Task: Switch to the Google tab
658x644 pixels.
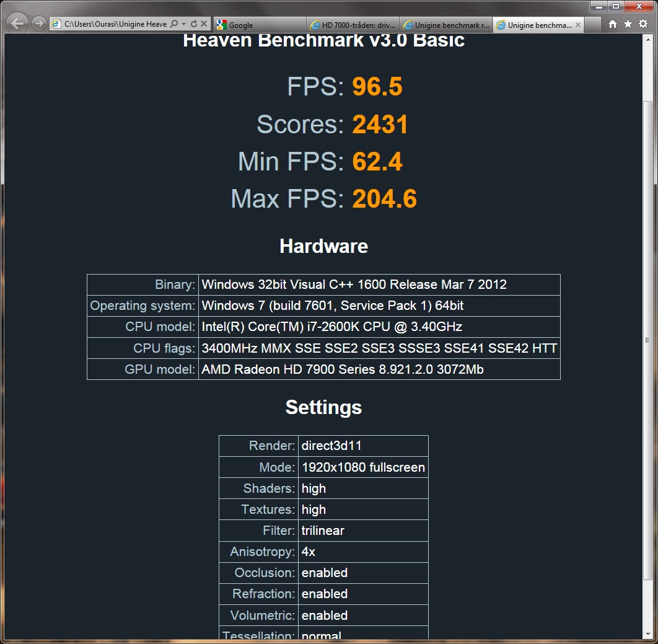Action: pyautogui.click(x=260, y=25)
